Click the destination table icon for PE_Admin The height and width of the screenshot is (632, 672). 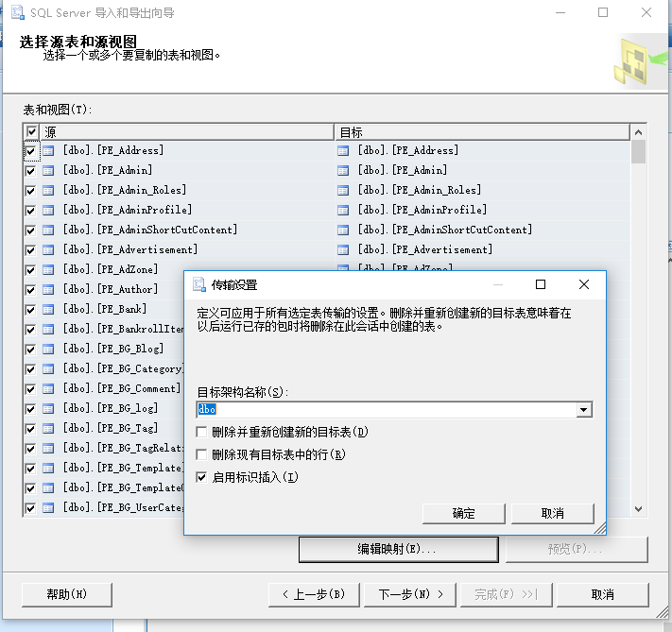click(x=343, y=170)
